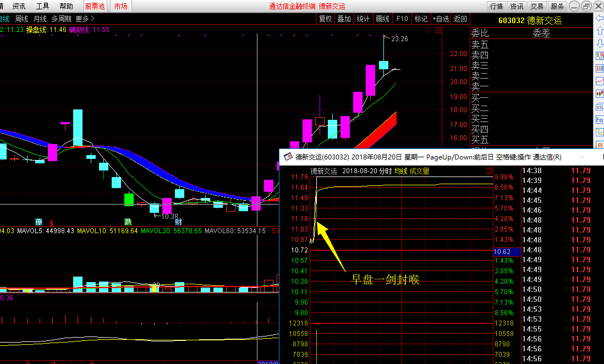The height and width of the screenshot is (364, 604).
Task: Click the popup window title icon
Action: [288, 157]
